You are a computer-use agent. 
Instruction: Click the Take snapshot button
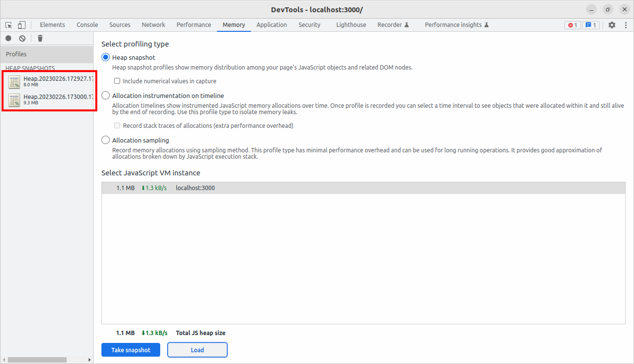pos(131,350)
